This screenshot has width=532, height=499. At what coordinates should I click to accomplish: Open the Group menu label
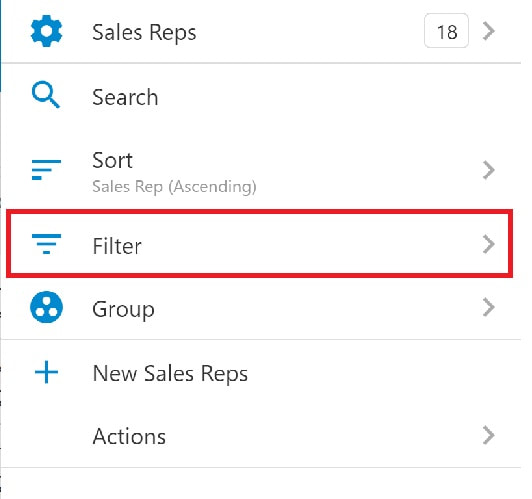point(124,310)
